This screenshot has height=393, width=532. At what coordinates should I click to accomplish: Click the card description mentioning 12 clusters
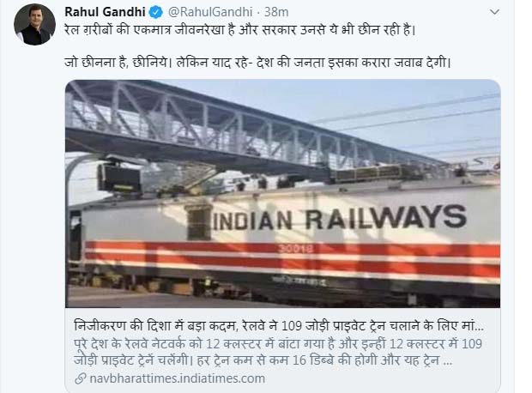point(278,352)
